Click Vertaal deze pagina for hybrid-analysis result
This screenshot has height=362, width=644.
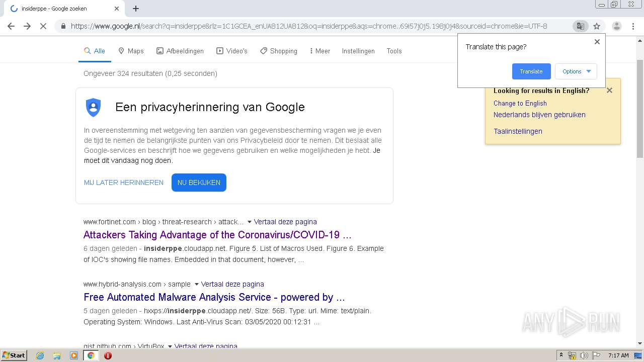(232, 284)
